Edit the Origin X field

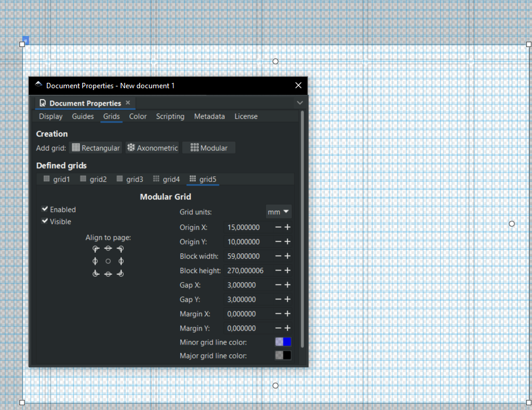[x=249, y=228]
